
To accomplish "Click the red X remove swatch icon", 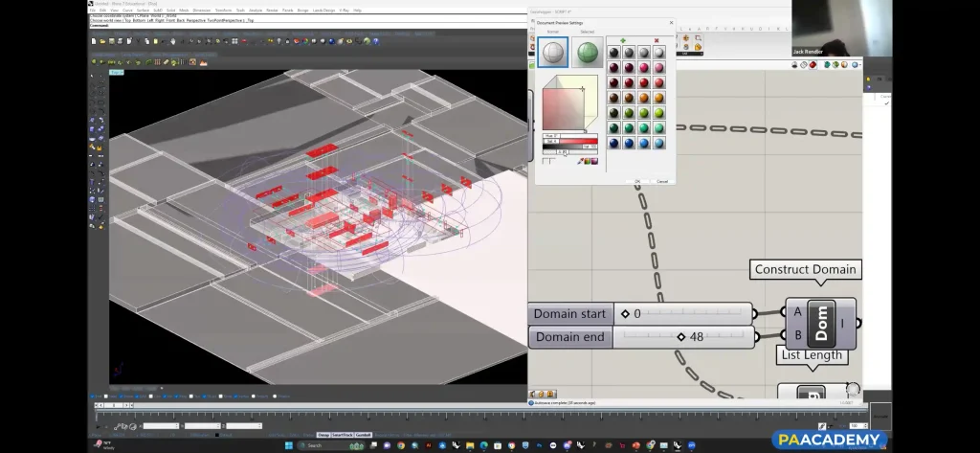I will [x=656, y=40].
